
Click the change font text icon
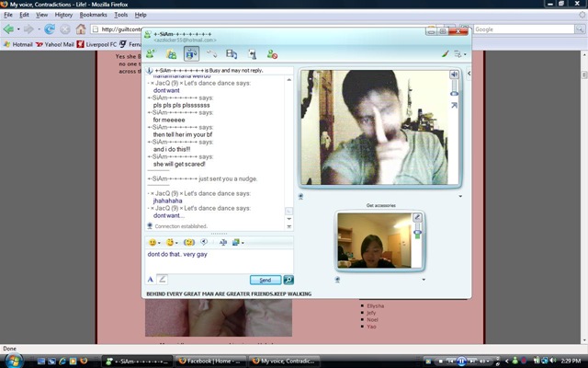click(x=223, y=242)
